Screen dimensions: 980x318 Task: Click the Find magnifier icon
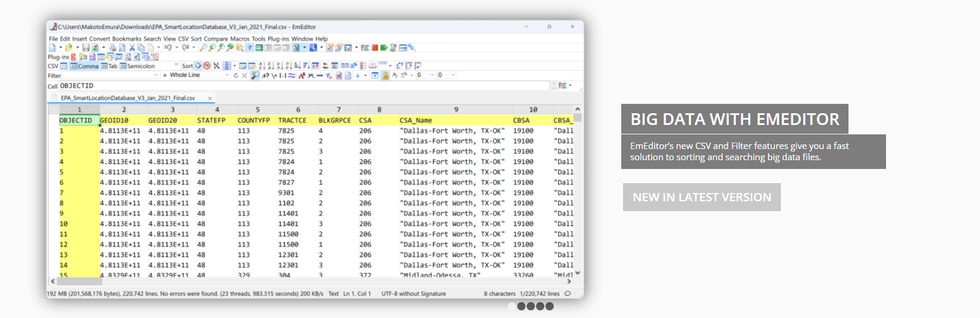[203, 48]
